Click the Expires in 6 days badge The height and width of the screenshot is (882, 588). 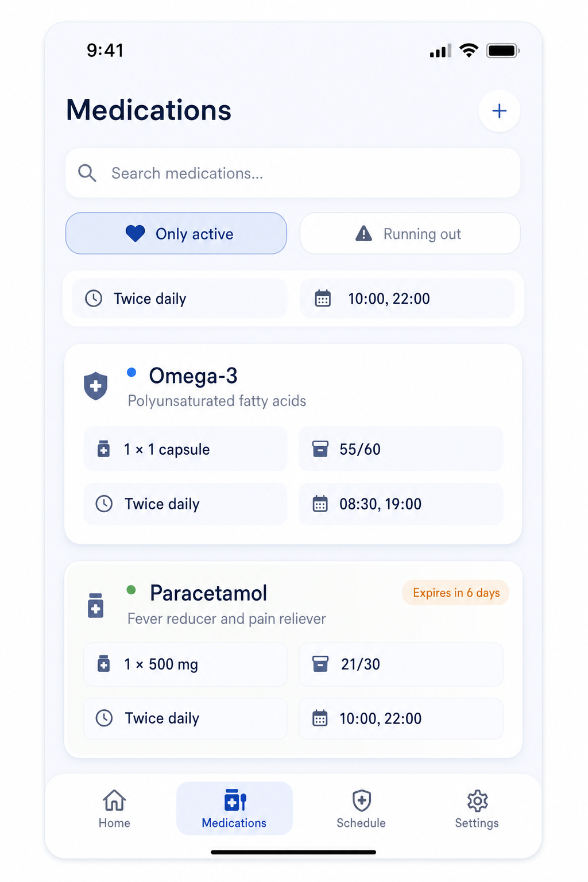point(456,593)
